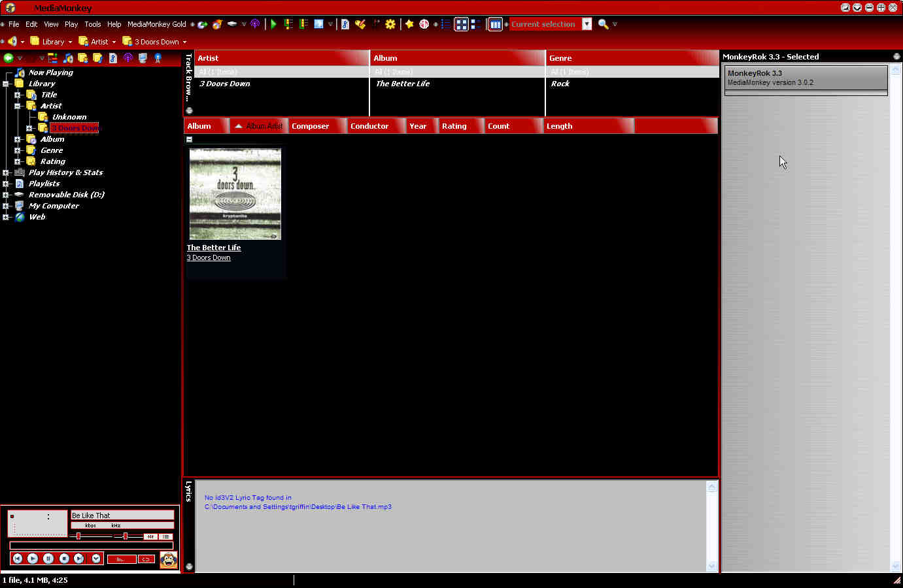Viewport: 903px width, 588px height.
Task: Click the player stop button
Action: pos(64,559)
